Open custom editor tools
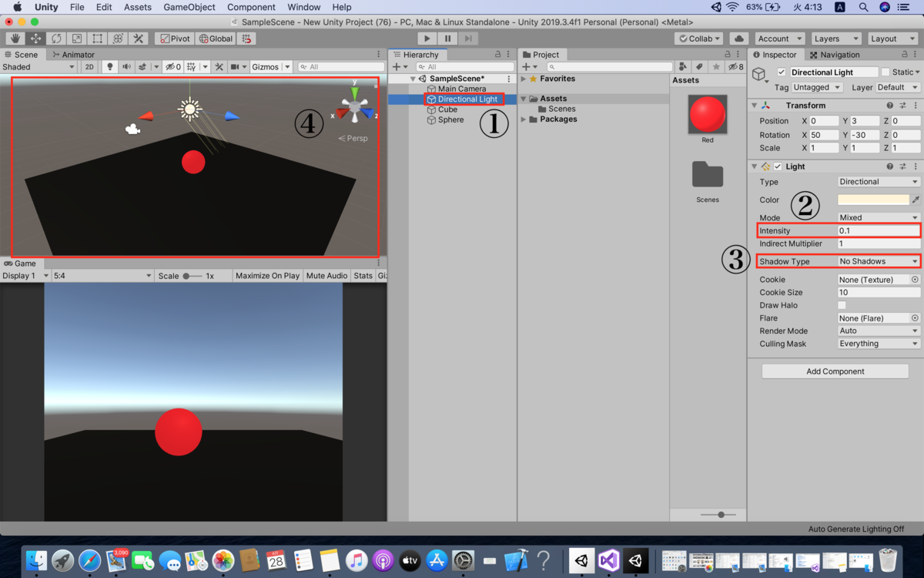 [x=139, y=39]
